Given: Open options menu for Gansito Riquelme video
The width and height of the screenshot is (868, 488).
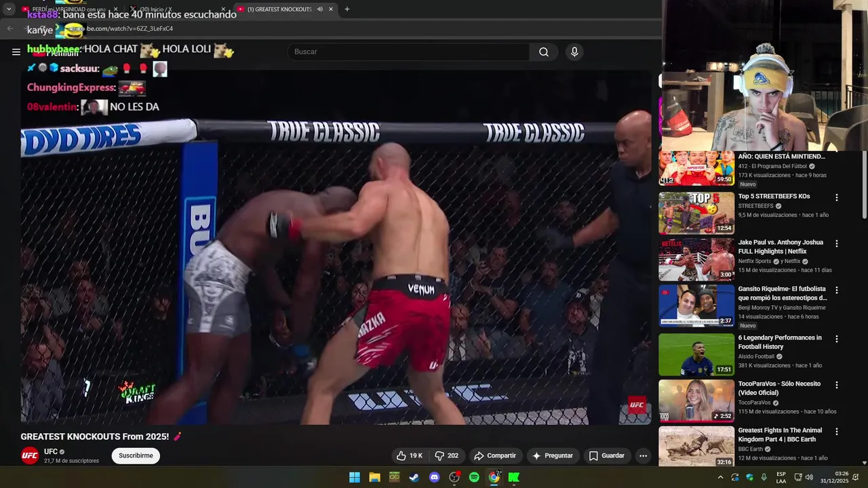Looking at the screenshot, I should click(x=836, y=290).
